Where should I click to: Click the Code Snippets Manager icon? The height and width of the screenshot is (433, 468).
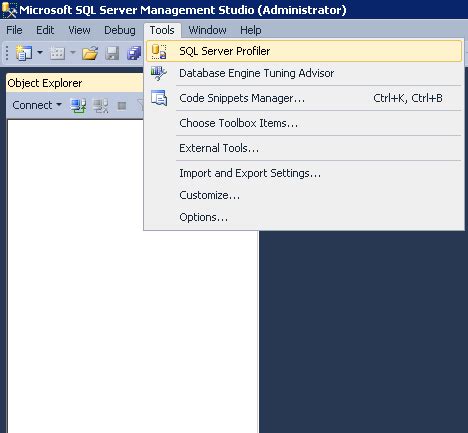[x=159, y=98]
